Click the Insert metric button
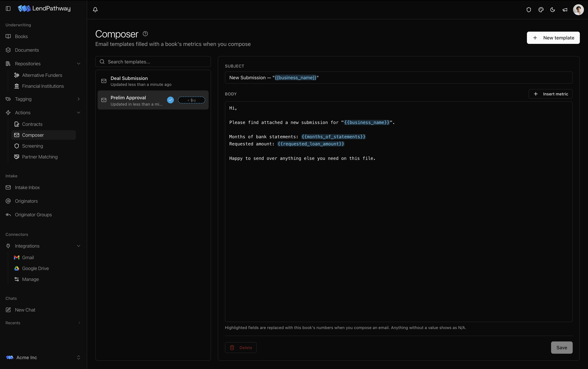 point(550,94)
